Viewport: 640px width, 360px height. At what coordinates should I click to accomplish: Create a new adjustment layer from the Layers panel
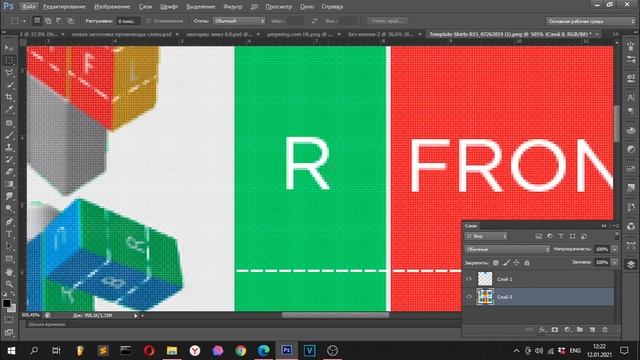(x=567, y=330)
